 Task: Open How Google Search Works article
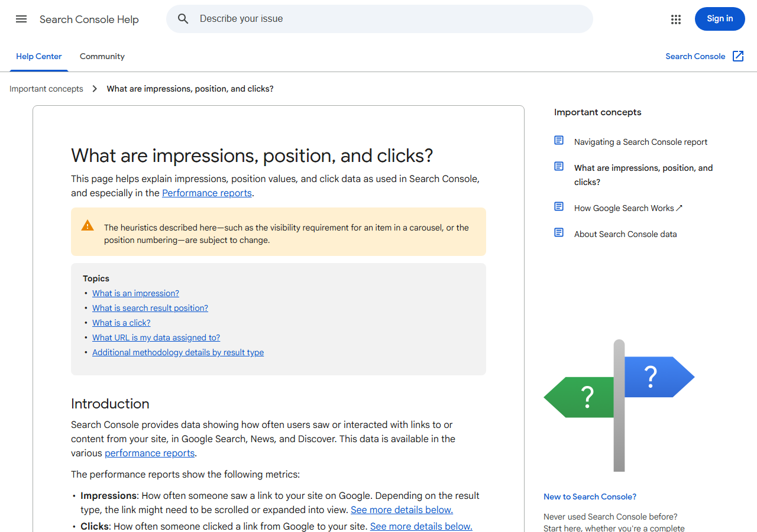tap(628, 208)
